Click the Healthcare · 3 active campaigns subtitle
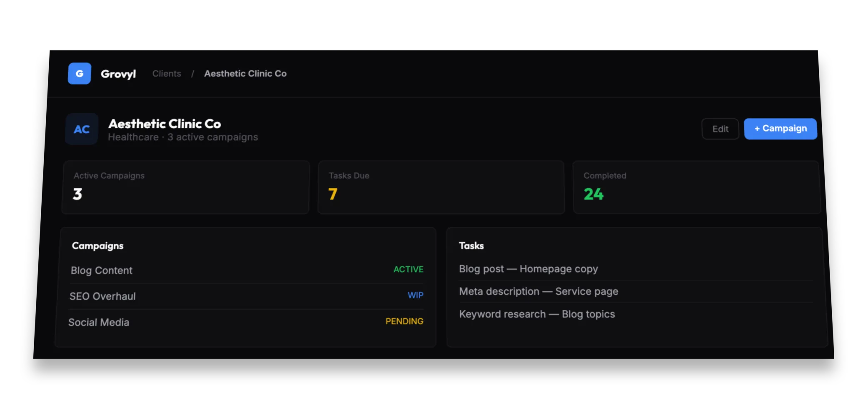868x403 pixels. 183,137
